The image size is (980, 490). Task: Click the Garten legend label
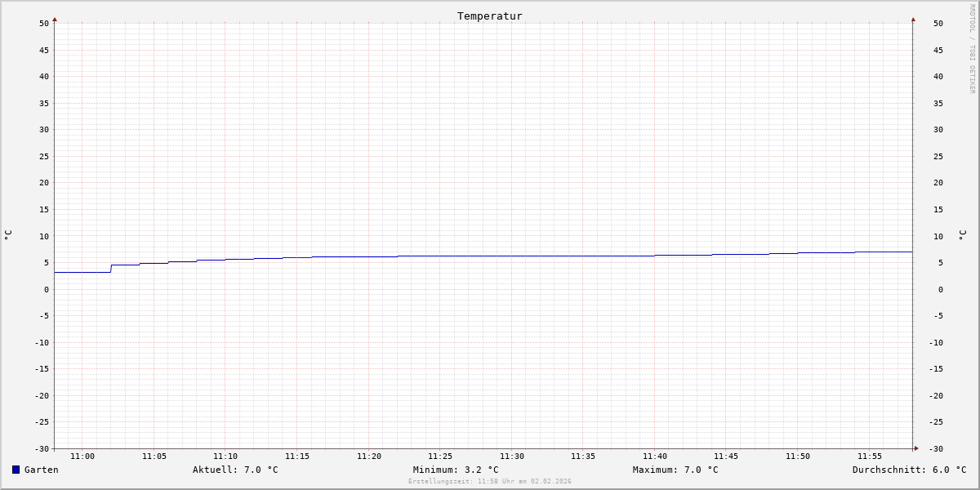click(x=42, y=470)
